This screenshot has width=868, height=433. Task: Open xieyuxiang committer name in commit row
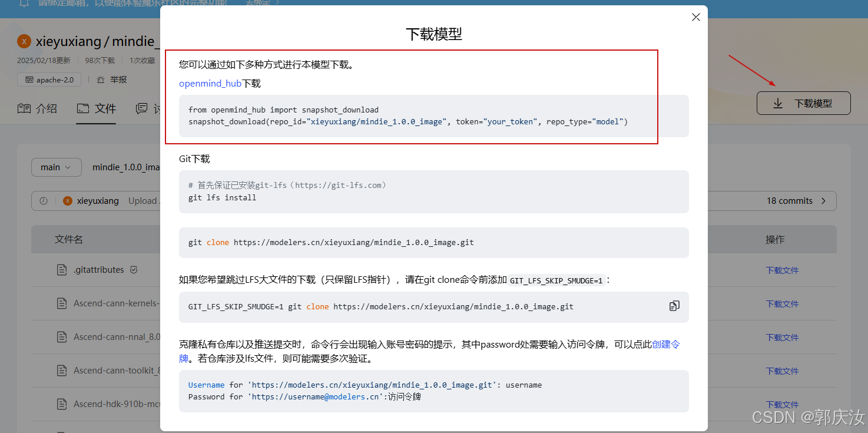(x=98, y=201)
